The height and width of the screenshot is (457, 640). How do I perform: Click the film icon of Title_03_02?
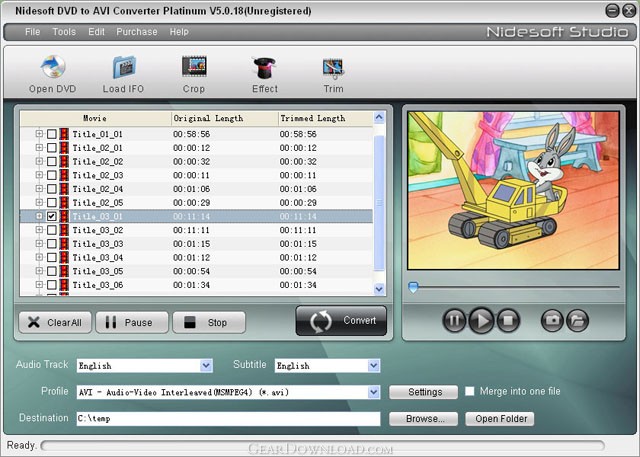pos(64,230)
